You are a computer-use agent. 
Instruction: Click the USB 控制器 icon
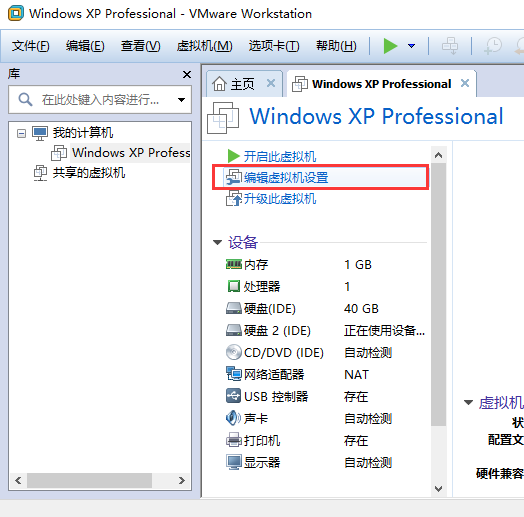[233, 396]
